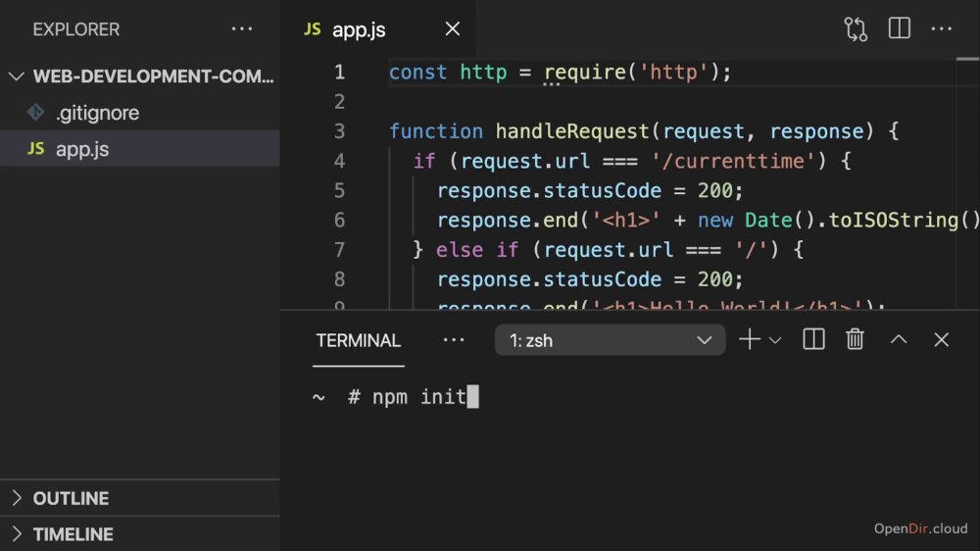
Task: Click terminal input at npm init
Action: coord(419,397)
